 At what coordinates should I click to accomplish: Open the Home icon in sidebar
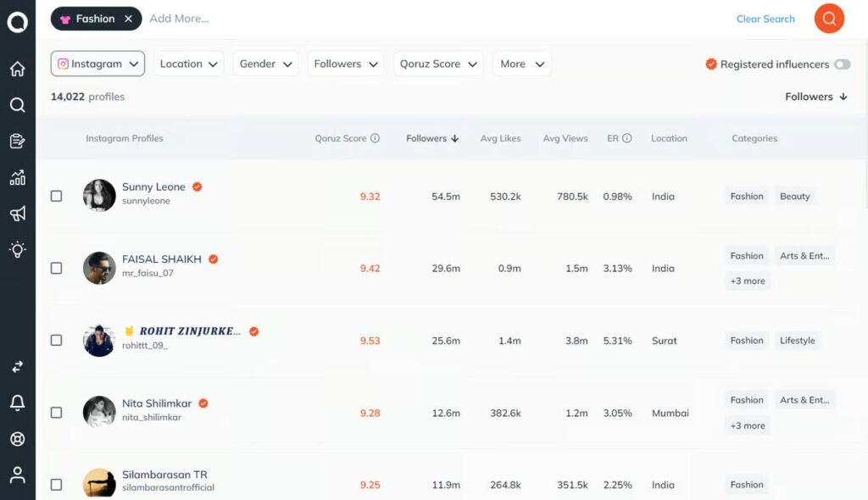17,69
